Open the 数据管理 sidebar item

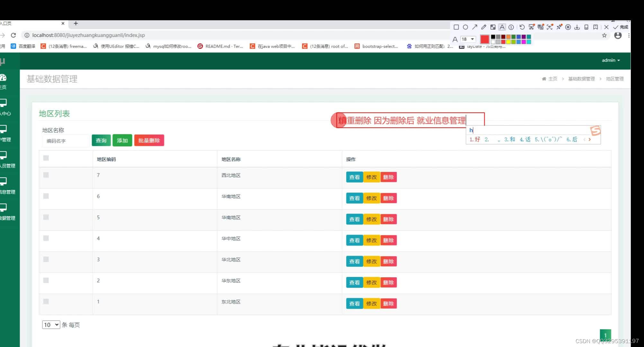click(7, 212)
